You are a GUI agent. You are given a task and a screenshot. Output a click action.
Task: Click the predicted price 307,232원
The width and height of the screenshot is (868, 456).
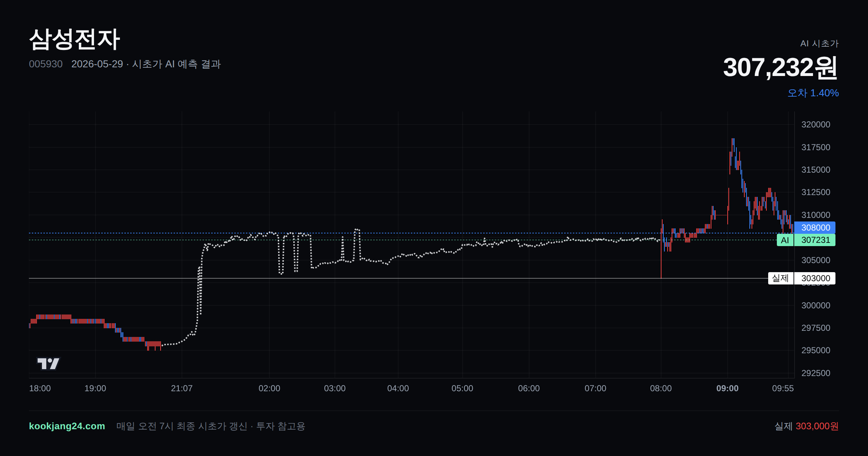pyautogui.click(x=780, y=68)
